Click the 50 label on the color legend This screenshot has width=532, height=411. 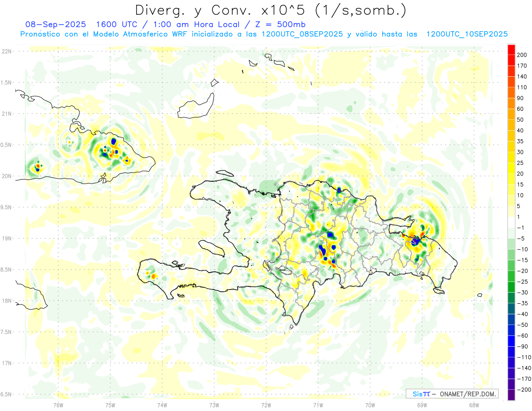(520, 120)
